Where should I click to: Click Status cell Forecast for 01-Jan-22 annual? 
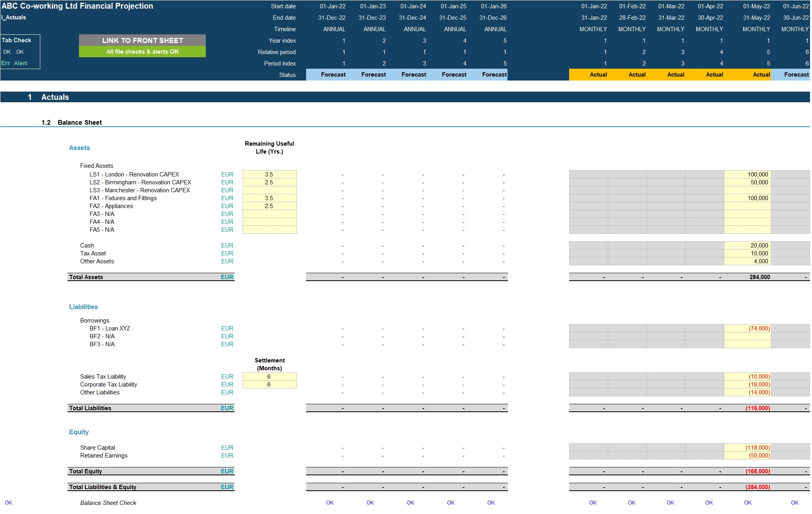326,75
